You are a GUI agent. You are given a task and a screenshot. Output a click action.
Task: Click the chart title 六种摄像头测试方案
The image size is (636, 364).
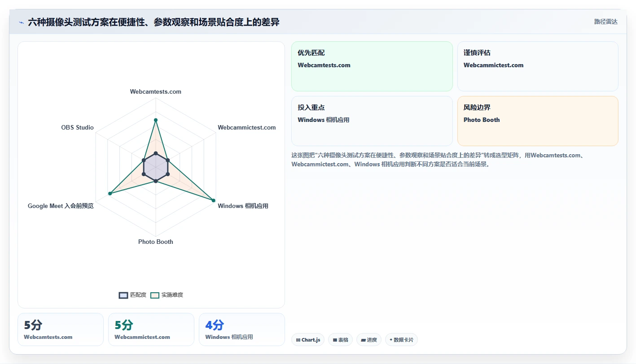154,22
